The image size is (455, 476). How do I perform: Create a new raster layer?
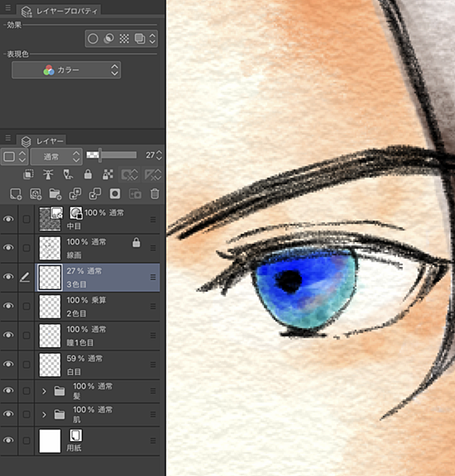[16, 193]
